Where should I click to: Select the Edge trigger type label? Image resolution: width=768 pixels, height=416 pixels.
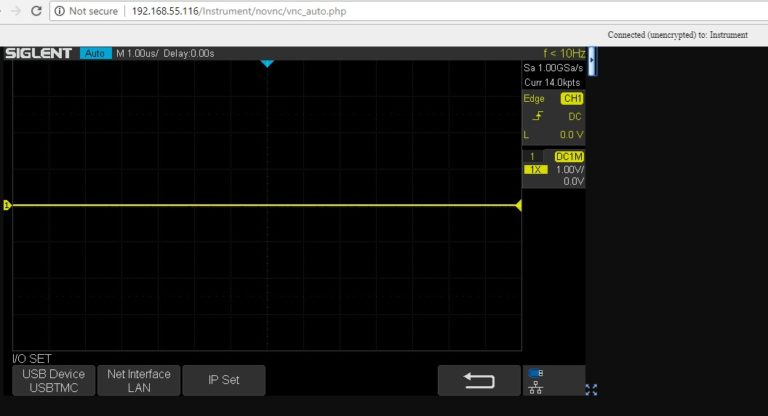click(x=534, y=99)
